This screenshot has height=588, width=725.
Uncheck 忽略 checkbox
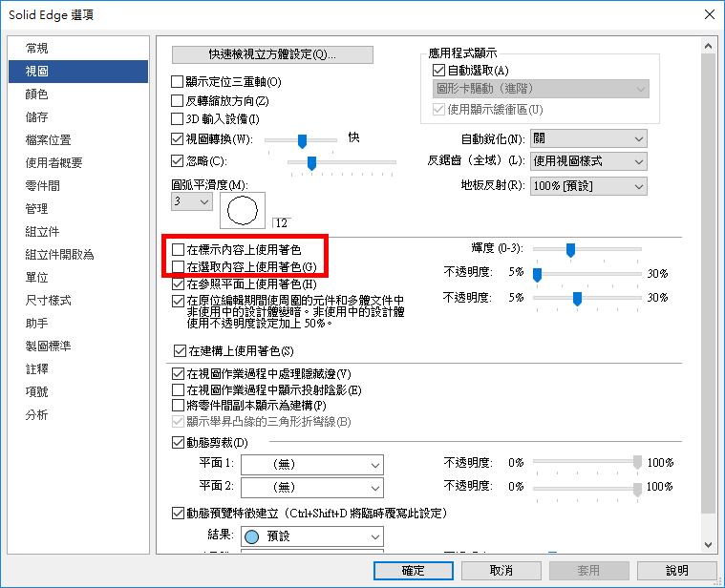pyautogui.click(x=177, y=160)
